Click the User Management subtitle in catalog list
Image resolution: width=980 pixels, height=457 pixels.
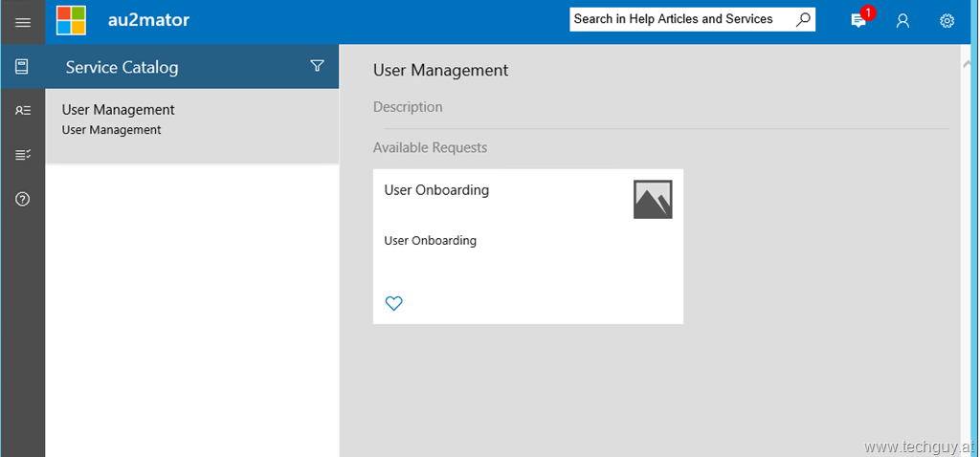[x=111, y=130]
